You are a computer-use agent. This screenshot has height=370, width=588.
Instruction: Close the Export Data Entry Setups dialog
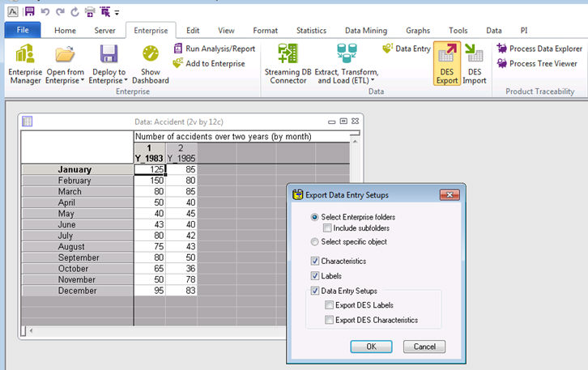450,194
